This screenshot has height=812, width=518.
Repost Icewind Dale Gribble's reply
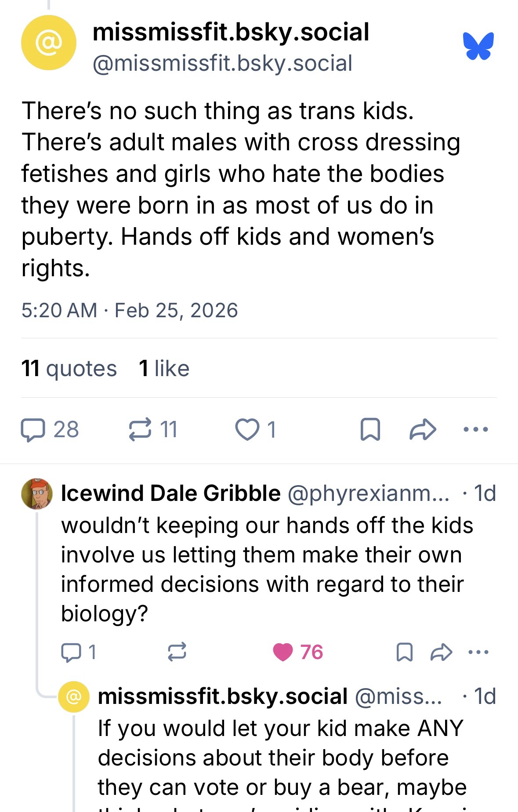(177, 652)
